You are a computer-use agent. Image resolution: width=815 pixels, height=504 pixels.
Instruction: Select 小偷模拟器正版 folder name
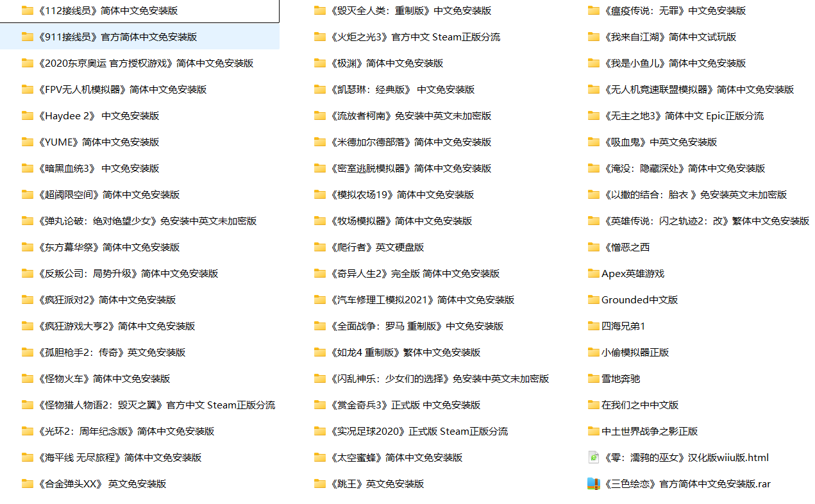[x=635, y=352]
